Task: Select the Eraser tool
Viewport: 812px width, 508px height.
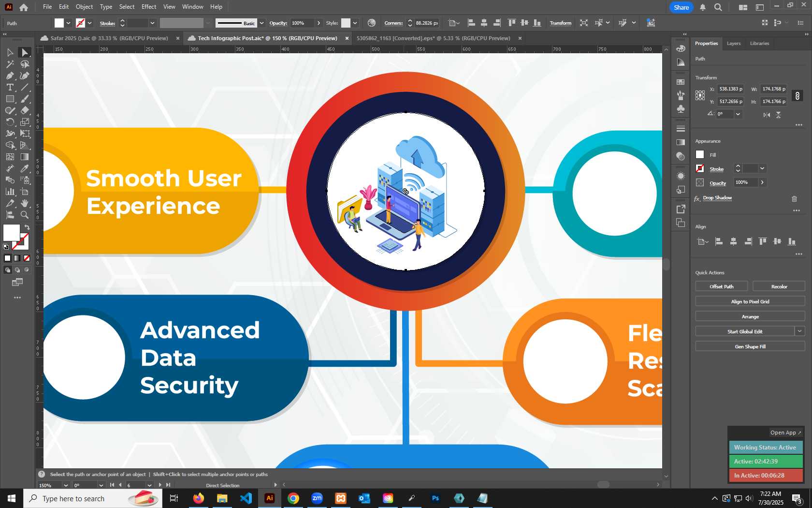Action: coord(25,110)
